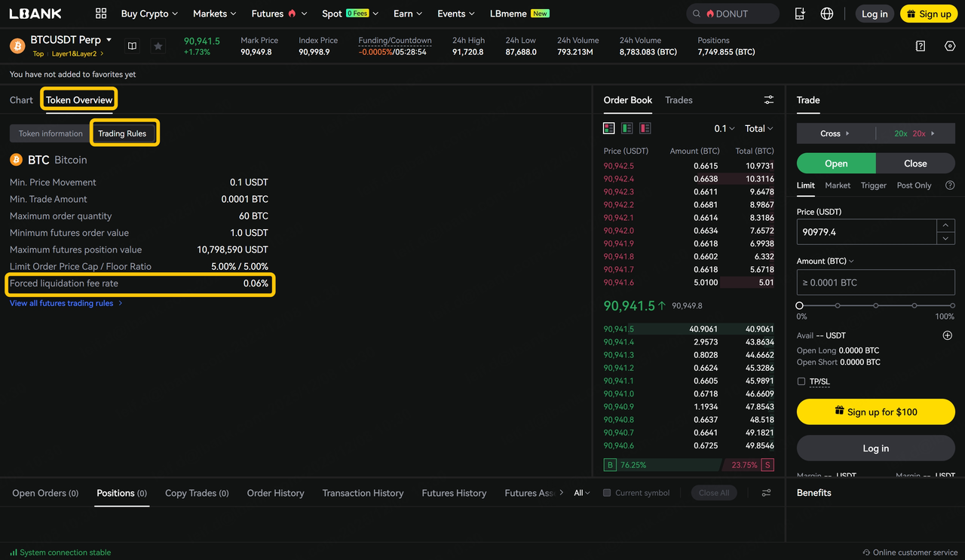
Task: Expand the BTCUSDT Perp pair selector
Action: (109, 40)
